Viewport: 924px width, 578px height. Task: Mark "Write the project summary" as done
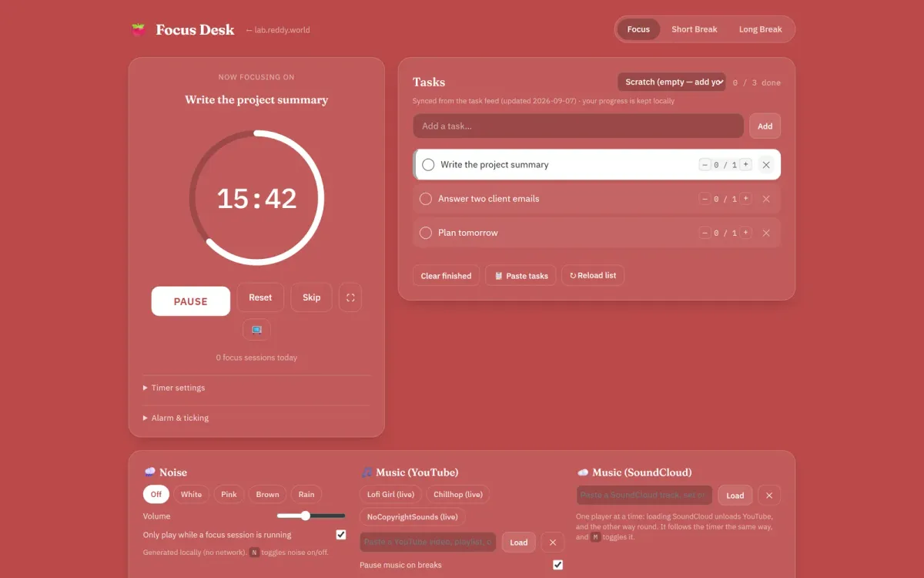click(428, 165)
